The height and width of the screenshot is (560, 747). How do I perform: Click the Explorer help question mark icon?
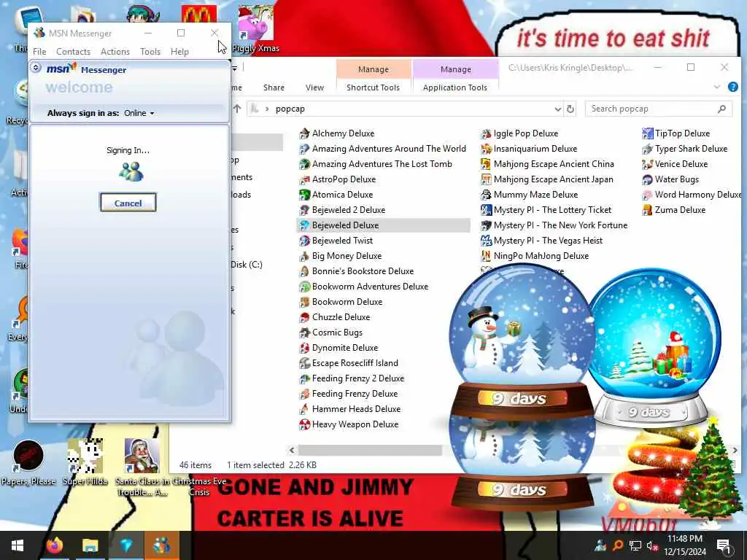click(732, 87)
